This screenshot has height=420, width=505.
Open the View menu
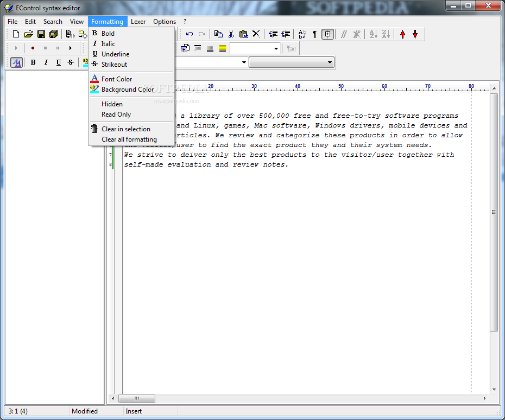[x=77, y=22]
